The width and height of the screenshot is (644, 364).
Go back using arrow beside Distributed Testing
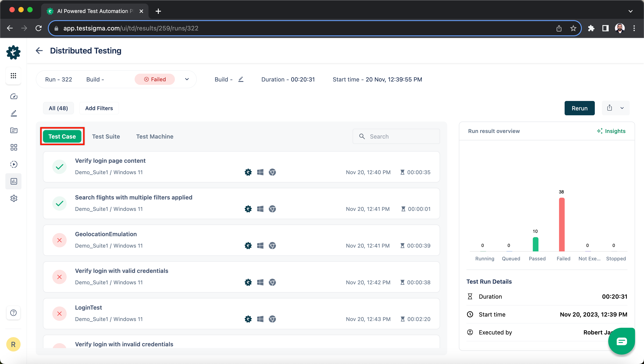39,51
